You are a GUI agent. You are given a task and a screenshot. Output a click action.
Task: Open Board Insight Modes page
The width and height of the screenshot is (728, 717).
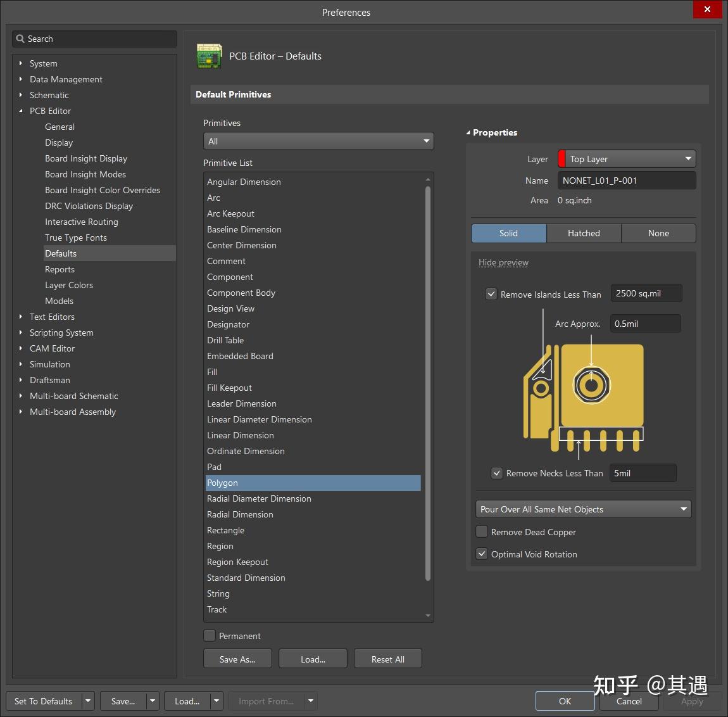click(85, 174)
